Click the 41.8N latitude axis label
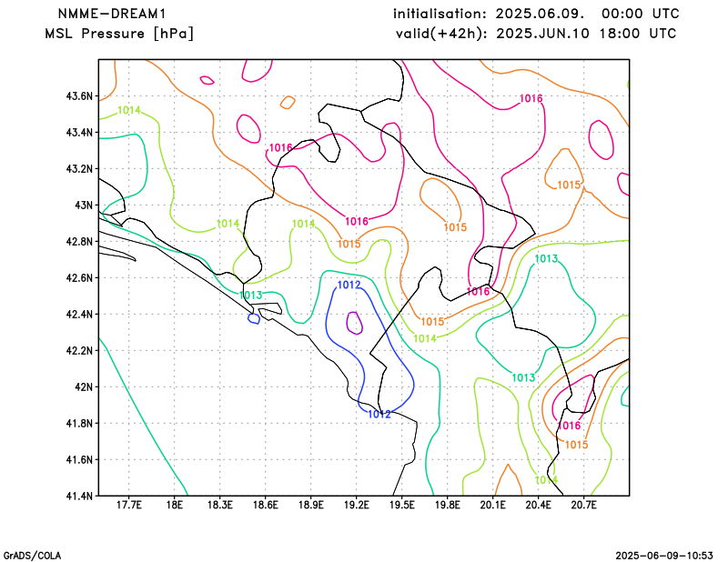The width and height of the screenshot is (728, 562). (x=79, y=424)
